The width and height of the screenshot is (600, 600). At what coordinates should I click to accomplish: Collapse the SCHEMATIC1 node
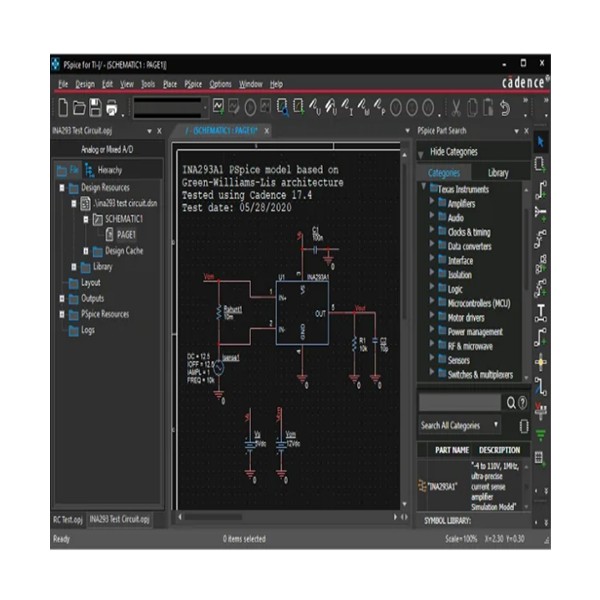click(86, 219)
